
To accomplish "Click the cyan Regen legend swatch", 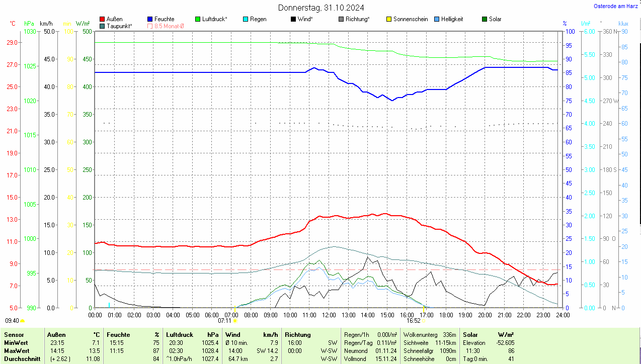I will coord(246,19).
